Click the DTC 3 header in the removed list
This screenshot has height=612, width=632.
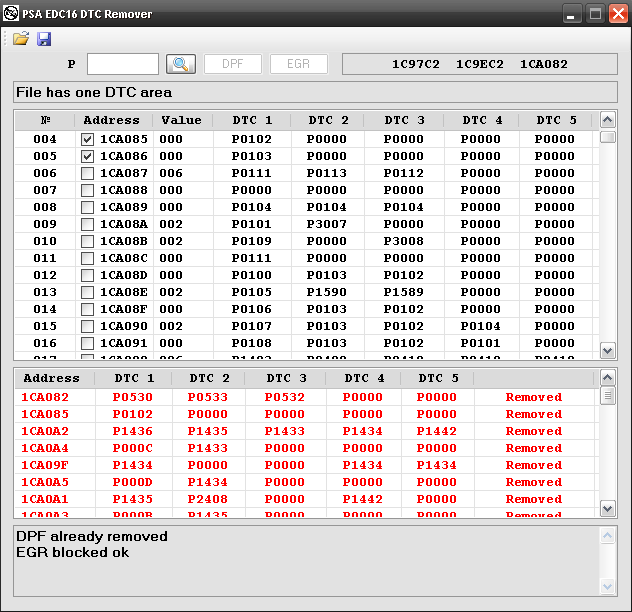click(x=286, y=378)
